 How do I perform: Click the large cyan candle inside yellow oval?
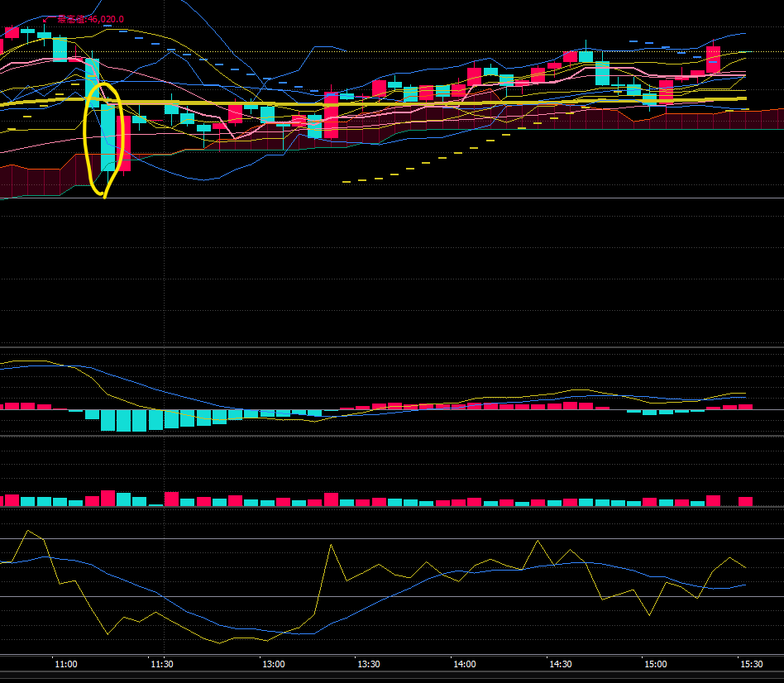pyautogui.click(x=108, y=139)
